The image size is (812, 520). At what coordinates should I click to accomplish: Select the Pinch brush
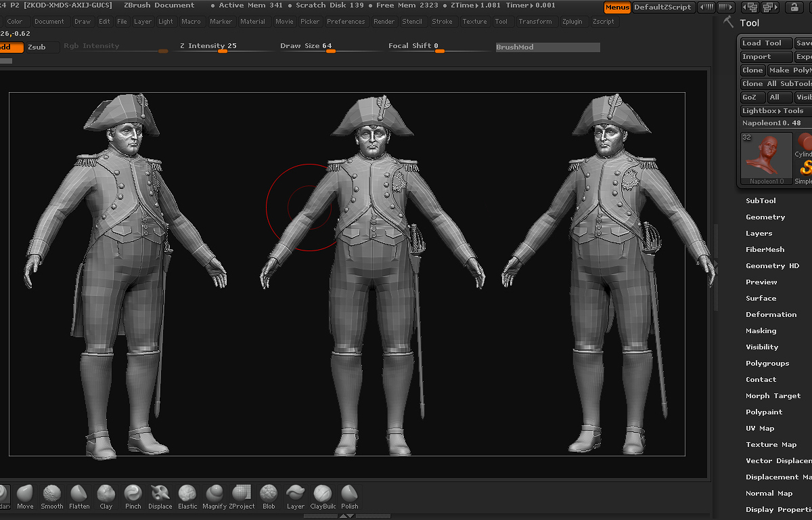click(133, 498)
